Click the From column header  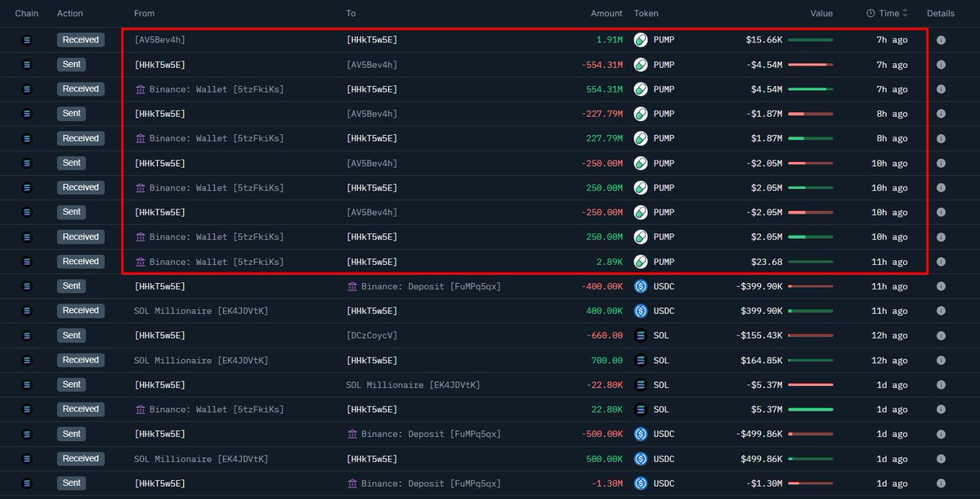tap(145, 13)
